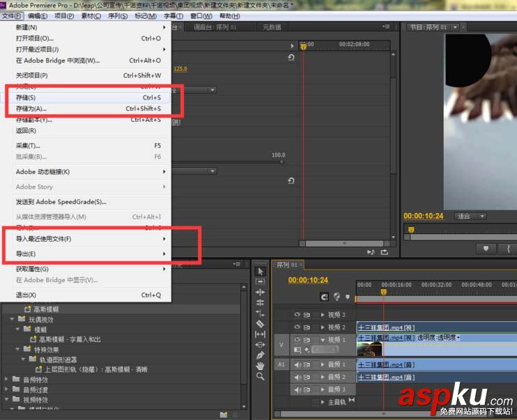Mute the 音频 3 track speaker
The height and width of the screenshot is (420, 517).
(298, 389)
